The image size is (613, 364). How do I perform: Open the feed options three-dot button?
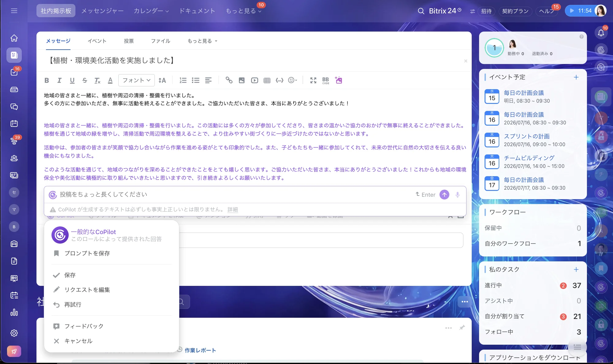(x=465, y=302)
